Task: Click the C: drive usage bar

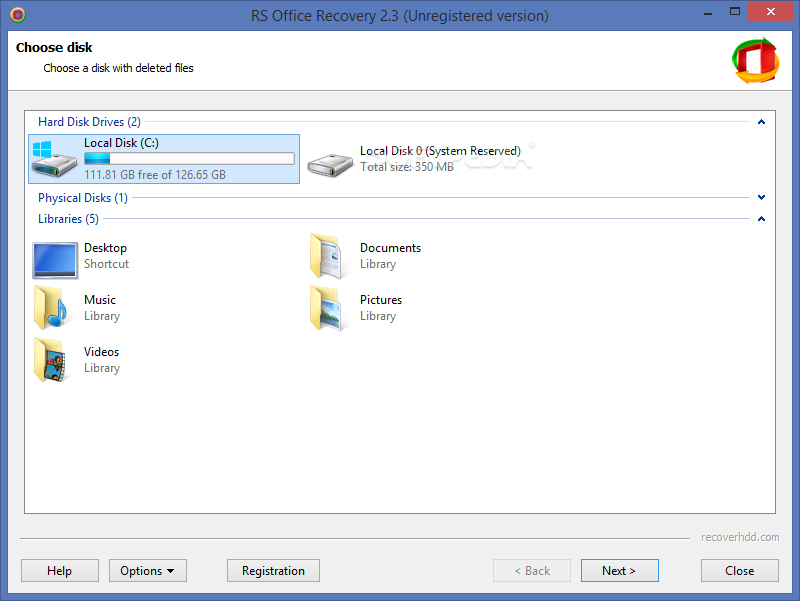Action: click(189, 159)
